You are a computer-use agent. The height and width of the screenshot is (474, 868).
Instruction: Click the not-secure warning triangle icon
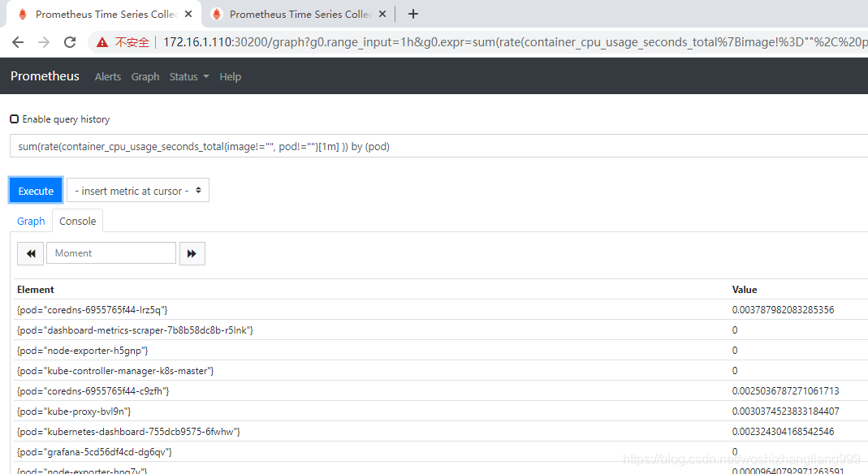[x=101, y=42]
